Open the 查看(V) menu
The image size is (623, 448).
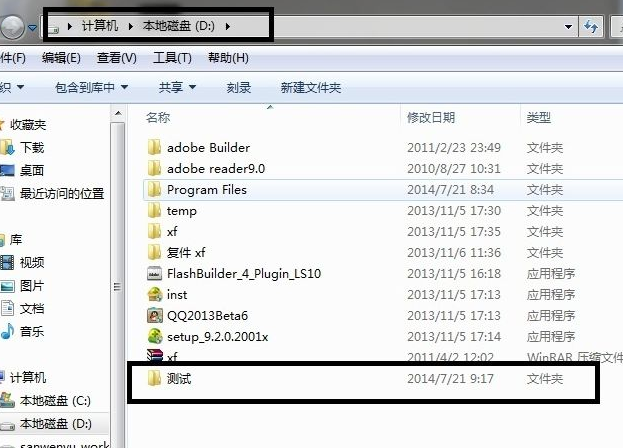(x=117, y=58)
